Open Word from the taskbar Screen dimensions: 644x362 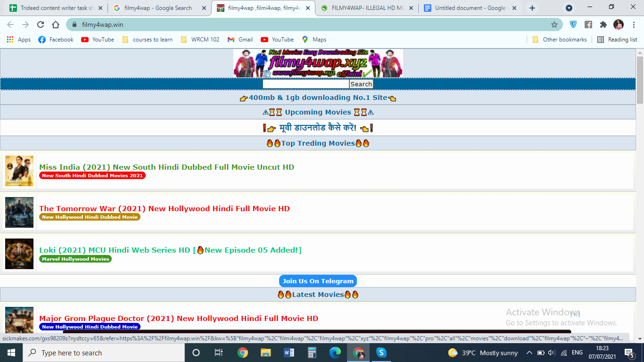click(x=289, y=353)
